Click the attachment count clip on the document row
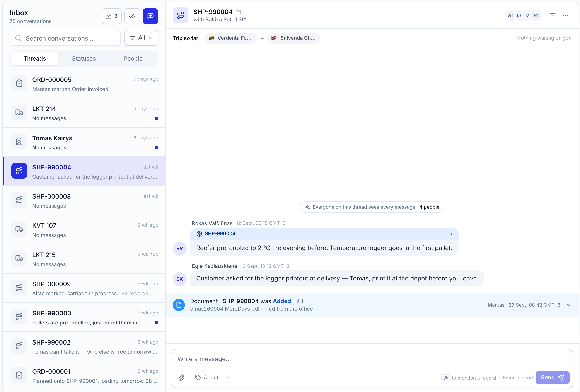The width and height of the screenshot is (580, 392). (x=299, y=301)
